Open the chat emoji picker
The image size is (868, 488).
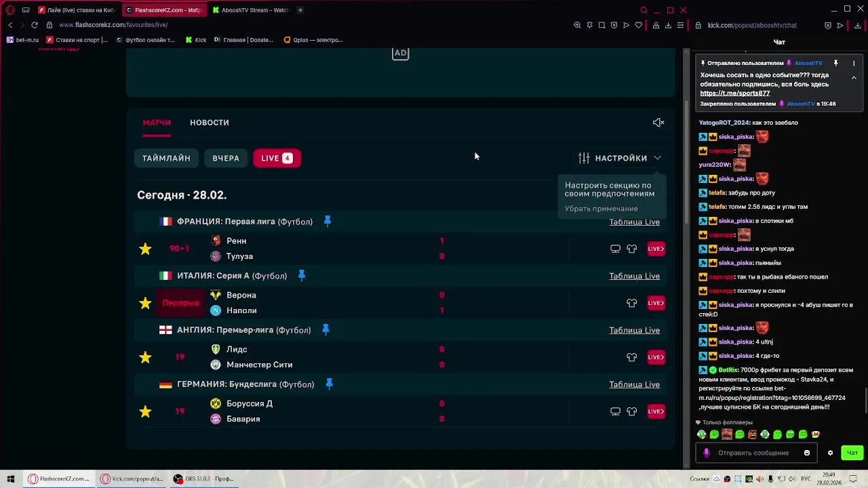click(x=807, y=453)
